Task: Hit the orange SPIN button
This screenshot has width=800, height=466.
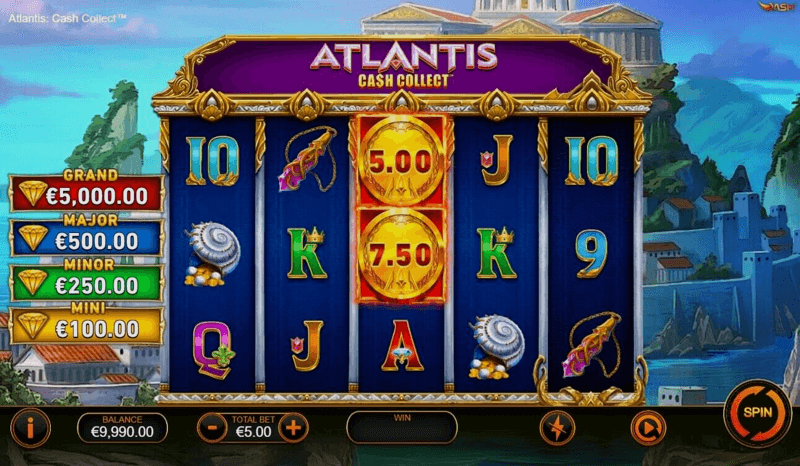Action: (758, 413)
